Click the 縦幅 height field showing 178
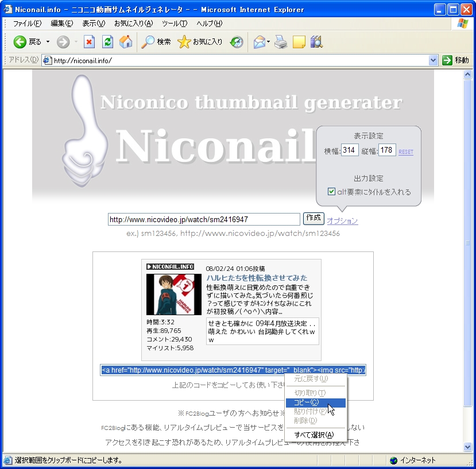476x469 pixels. [x=387, y=150]
